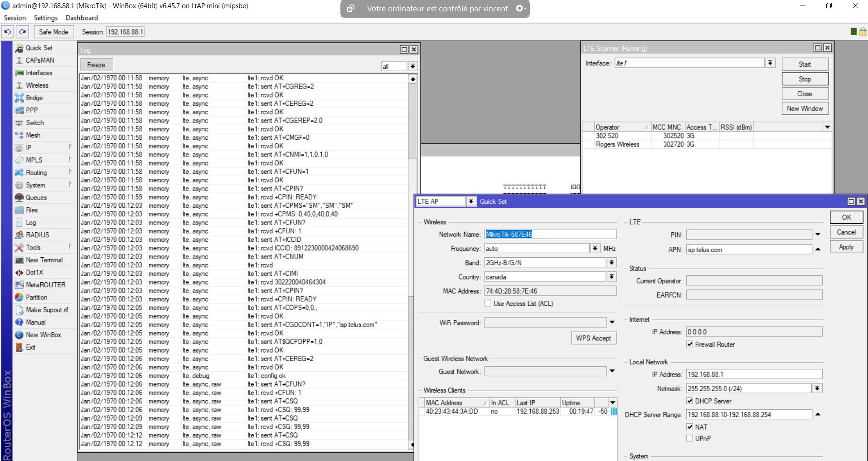Enable the Use Access List (ACL) checkbox
The height and width of the screenshot is (461, 868).
coord(488,304)
